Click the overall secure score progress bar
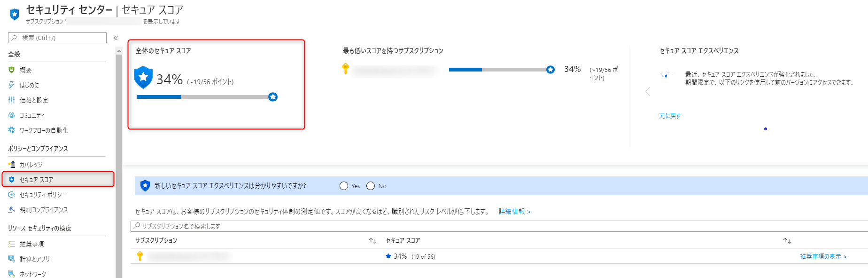This screenshot has width=868, height=278. click(x=207, y=97)
